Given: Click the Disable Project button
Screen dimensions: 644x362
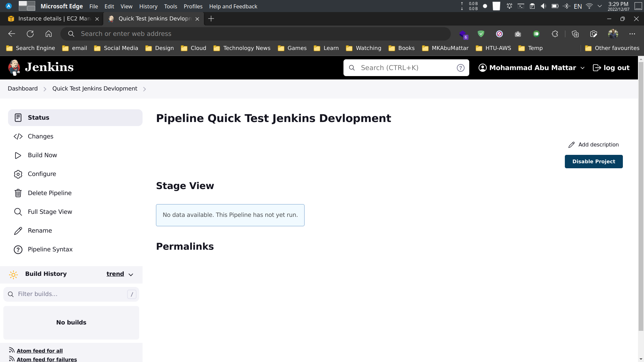Looking at the screenshot, I should (593, 161).
